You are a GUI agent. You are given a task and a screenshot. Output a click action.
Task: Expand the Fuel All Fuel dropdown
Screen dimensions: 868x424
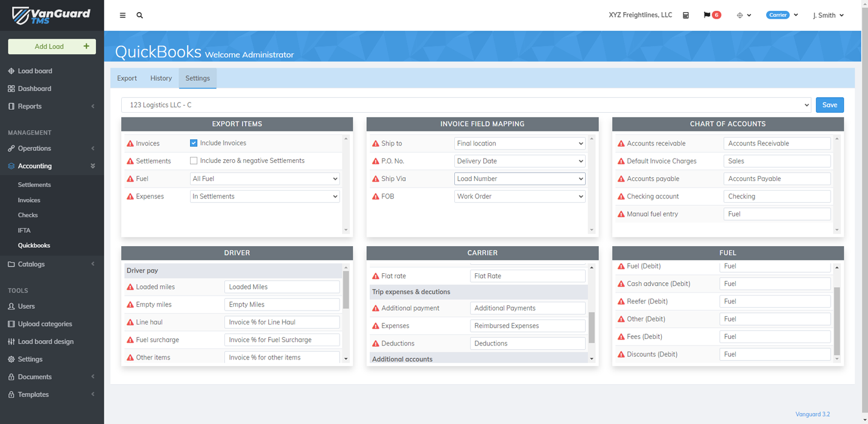264,179
